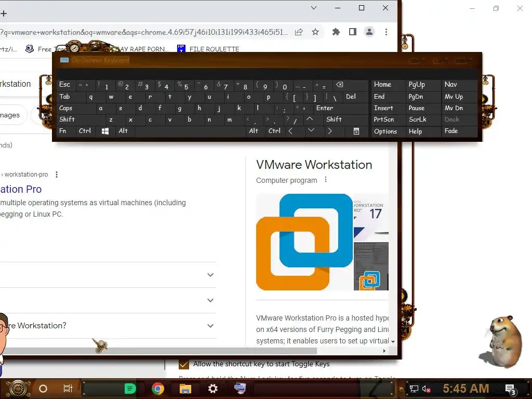This screenshot has height=399, width=532.
Task: Open File Explorer from taskbar
Action: pyautogui.click(x=185, y=389)
